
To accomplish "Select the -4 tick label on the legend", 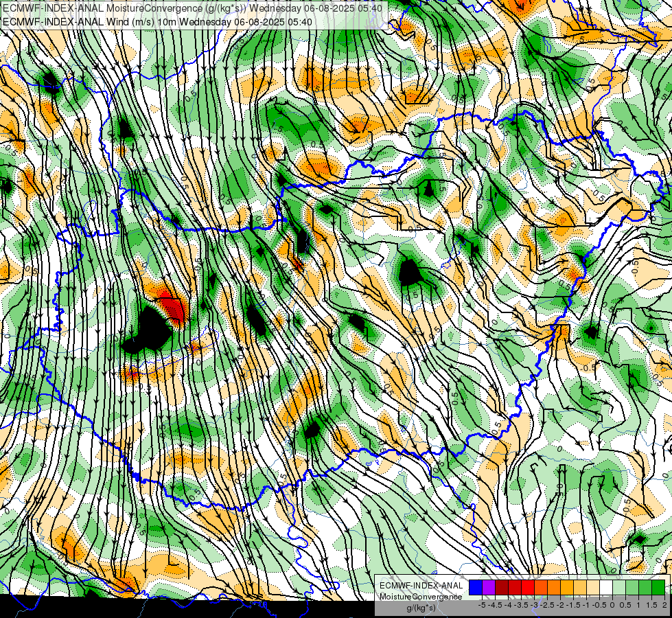I will pyautogui.click(x=508, y=605).
